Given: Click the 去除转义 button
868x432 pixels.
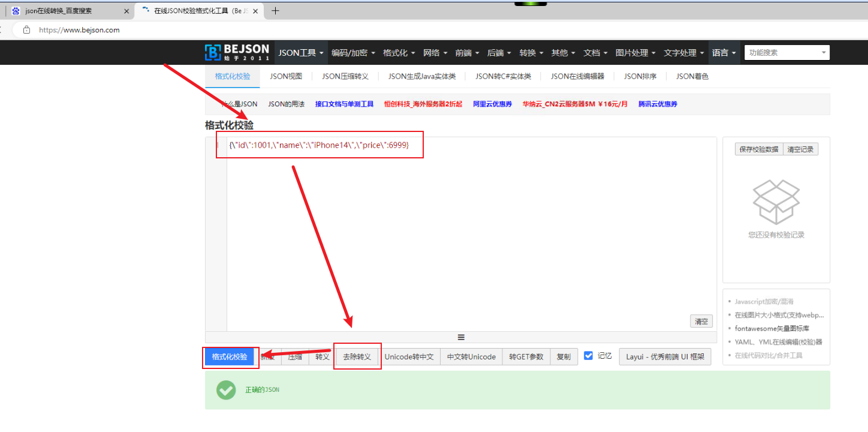Looking at the screenshot, I should [357, 356].
